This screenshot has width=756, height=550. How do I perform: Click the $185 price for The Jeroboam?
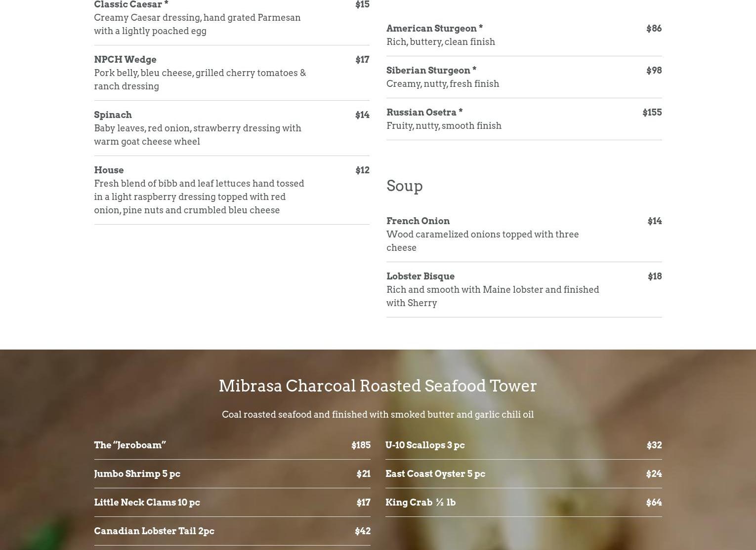tap(361, 445)
